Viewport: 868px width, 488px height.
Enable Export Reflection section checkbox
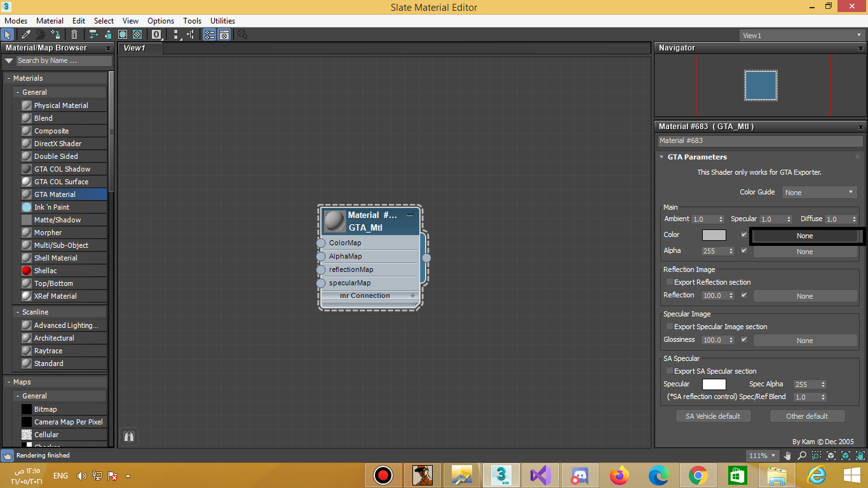point(669,282)
